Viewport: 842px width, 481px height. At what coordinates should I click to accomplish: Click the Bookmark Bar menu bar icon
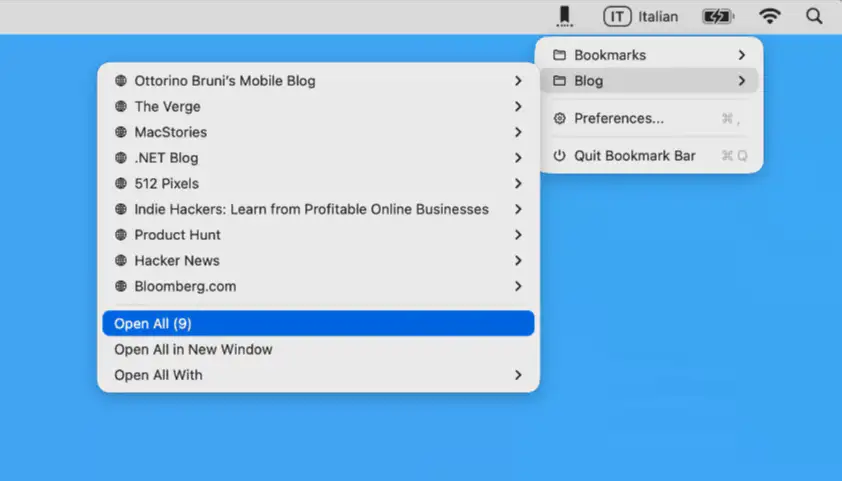click(x=565, y=16)
